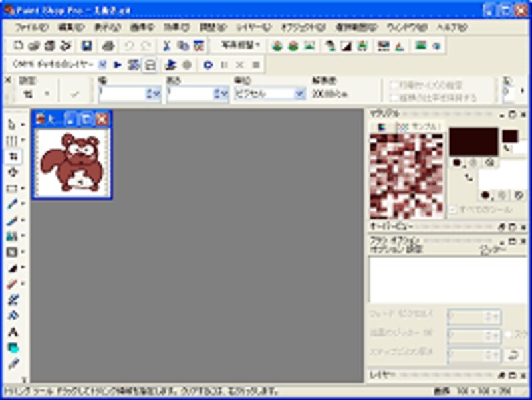Image resolution: width=532 pixels, height=400 pixels.
Task: Click the Save floppy disk icon
Action: [86, 46]
